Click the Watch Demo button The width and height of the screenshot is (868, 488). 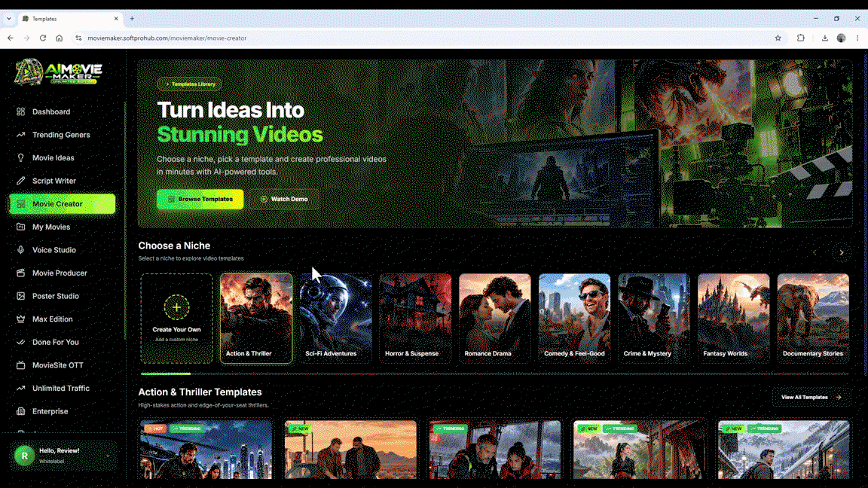[284, 199]
